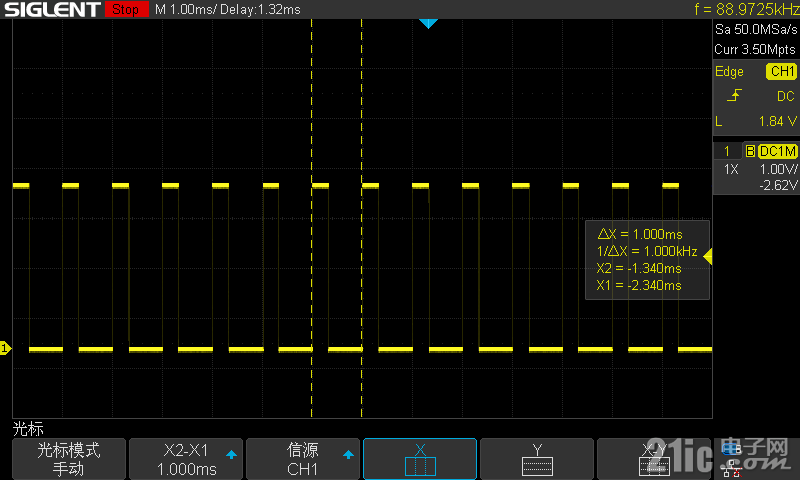Click the blue trigger position marker at top
This screenshot has width=800, height=480.
point(428,23)
